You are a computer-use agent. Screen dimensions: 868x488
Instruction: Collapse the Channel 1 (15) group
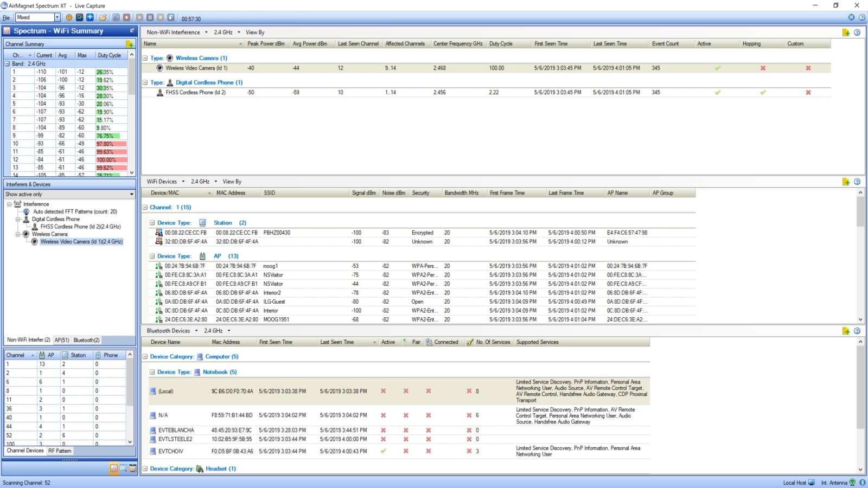pyautogui.click(x=145, y=207)
